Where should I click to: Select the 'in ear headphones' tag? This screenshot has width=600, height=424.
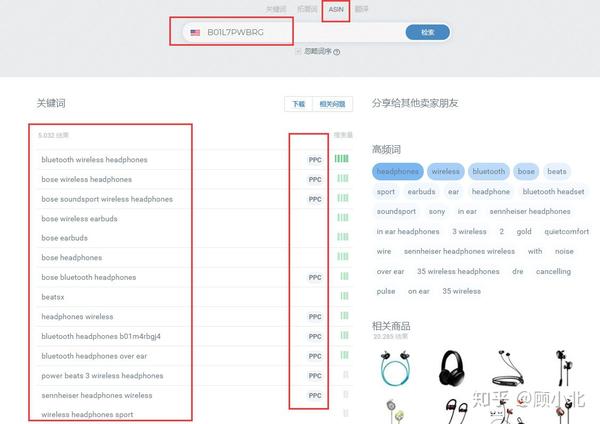(x=408, y=232)
